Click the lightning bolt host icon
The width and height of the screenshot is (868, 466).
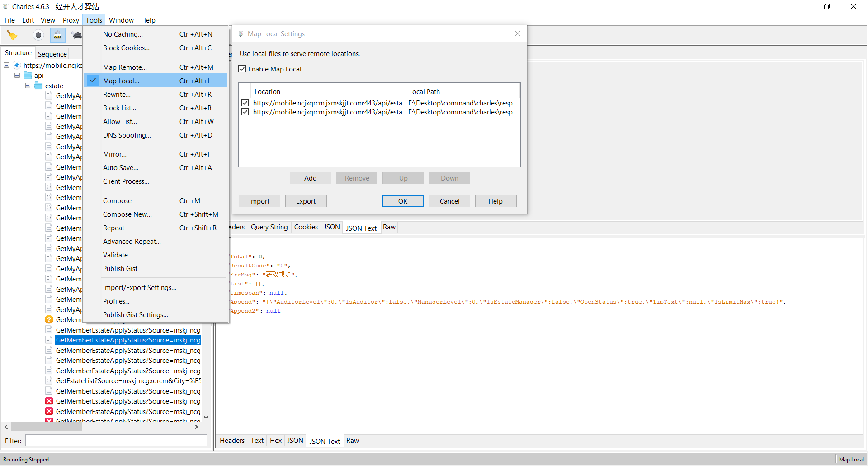pyautogui.click(x=17, y=65)
